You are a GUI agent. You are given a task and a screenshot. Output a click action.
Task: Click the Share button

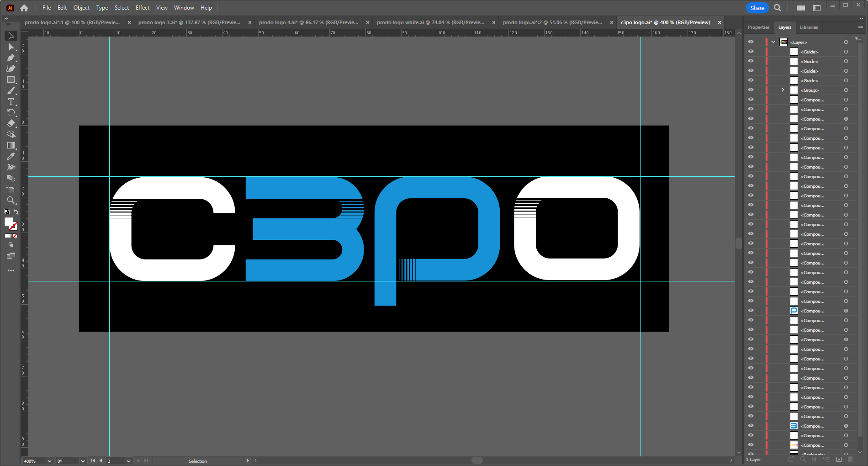coord(757,8)
